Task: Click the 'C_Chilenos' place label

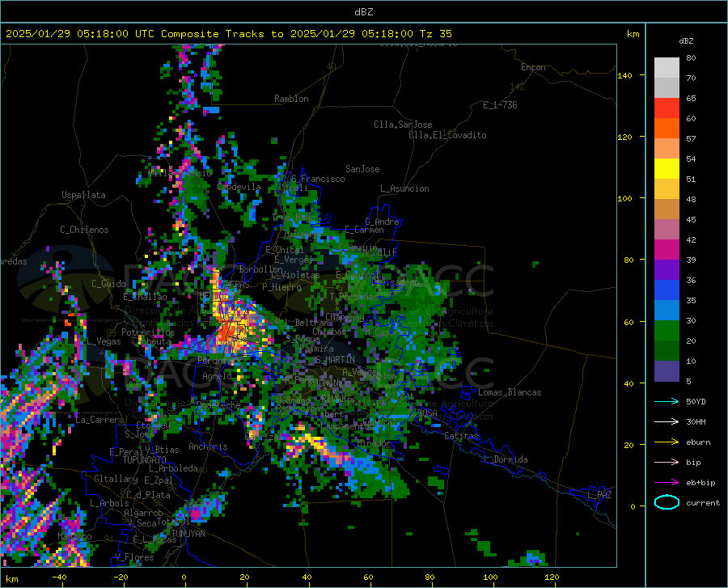Action: 84,230
